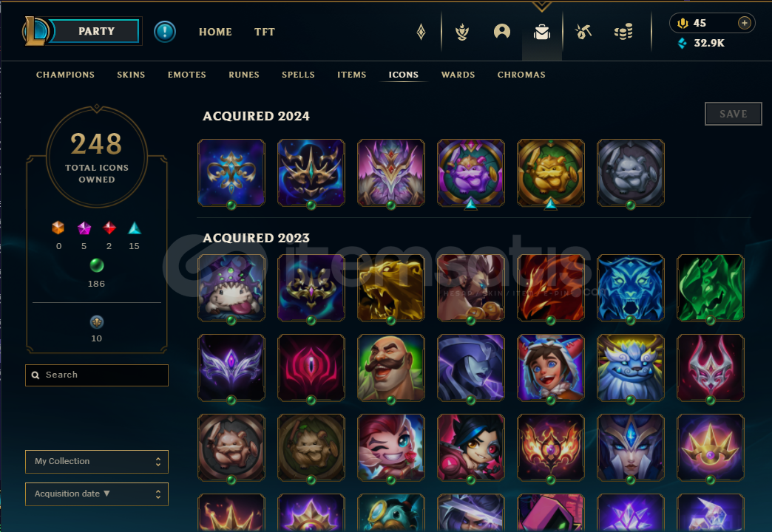Click the PARTY button

pyautogui.click(x=96, y=31)
